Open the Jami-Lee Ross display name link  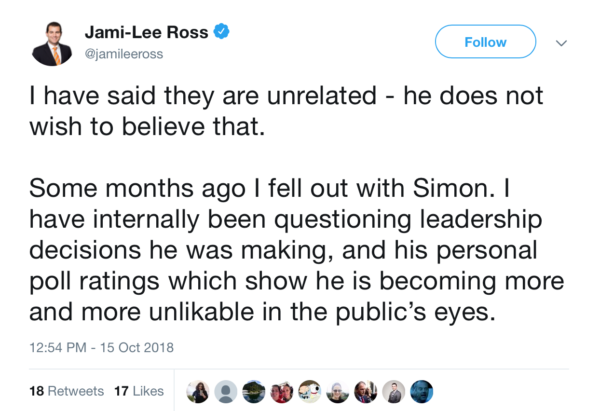click(x=146, y=33)
